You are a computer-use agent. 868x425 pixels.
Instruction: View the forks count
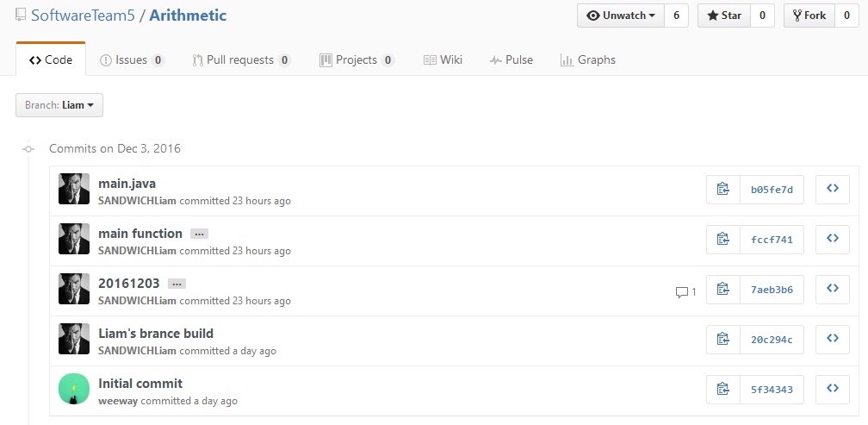click(847, 16)
